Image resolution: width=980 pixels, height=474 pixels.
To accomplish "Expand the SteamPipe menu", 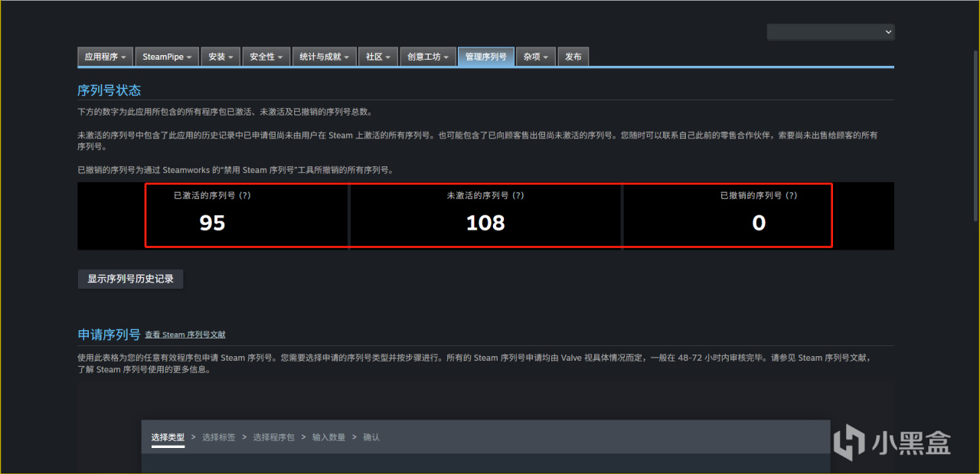I will 168,57.
